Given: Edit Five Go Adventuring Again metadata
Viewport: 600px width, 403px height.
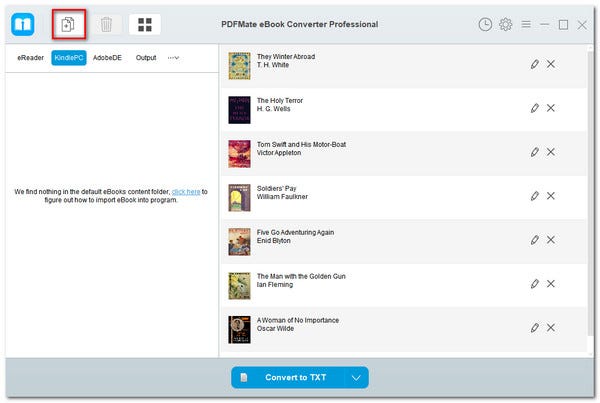Looking at the screenshot, I should [535, 240].
